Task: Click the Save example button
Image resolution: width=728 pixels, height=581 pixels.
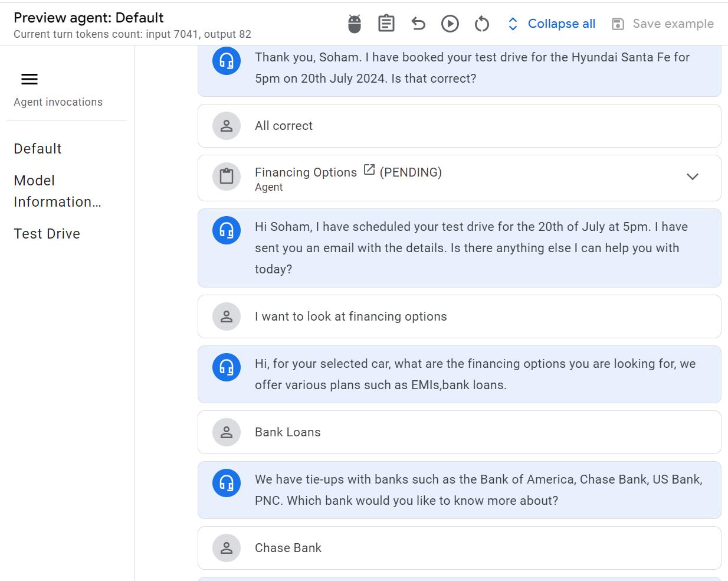Action: (663, 24)
